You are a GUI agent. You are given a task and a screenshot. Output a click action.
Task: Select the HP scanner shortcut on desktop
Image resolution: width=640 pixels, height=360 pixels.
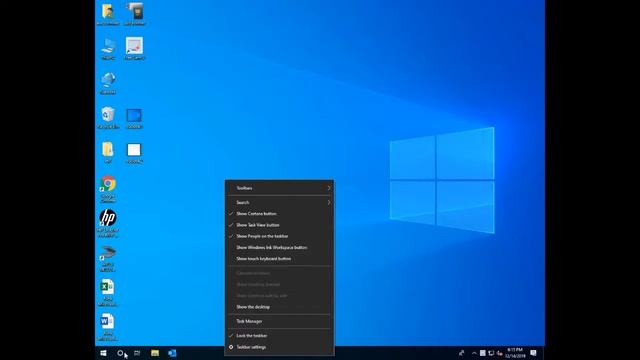coord(107,258)
